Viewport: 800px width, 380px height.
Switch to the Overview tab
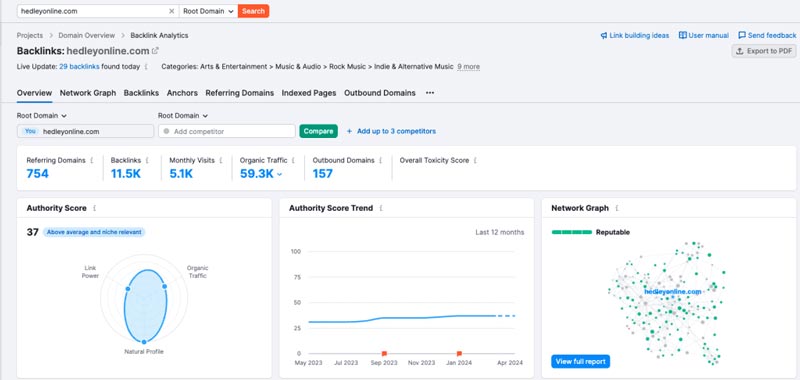pos(34,93)
